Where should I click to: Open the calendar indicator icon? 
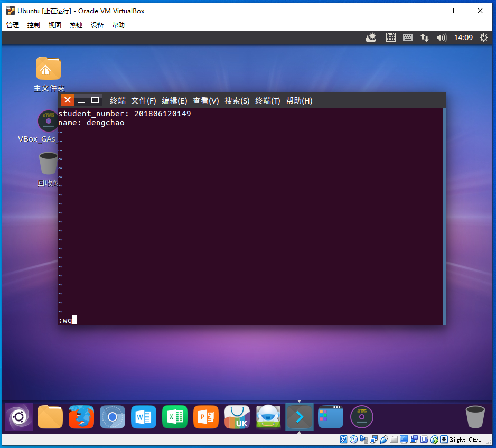391,38
